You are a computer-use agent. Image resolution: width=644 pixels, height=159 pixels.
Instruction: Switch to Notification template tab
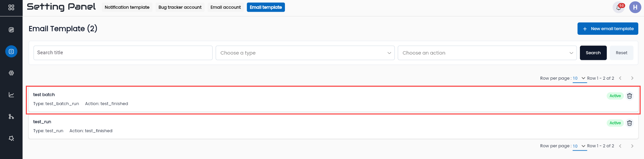coord(127,7)
